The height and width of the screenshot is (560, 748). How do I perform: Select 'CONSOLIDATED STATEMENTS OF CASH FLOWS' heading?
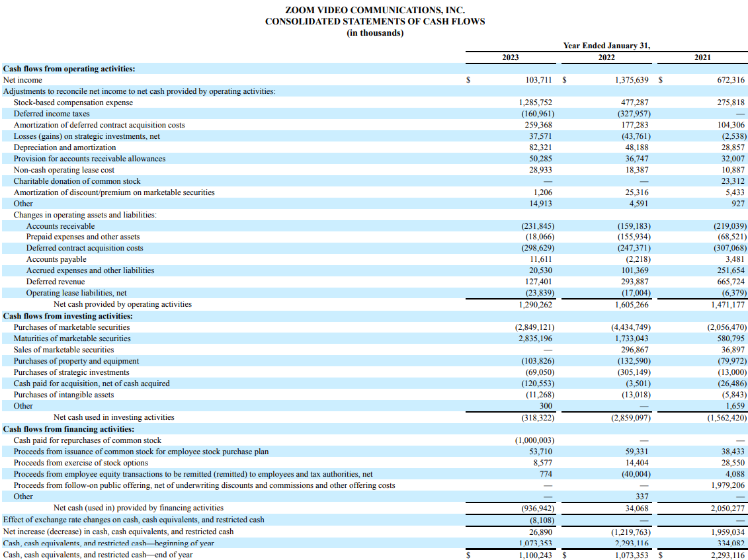tap(375, 21)
